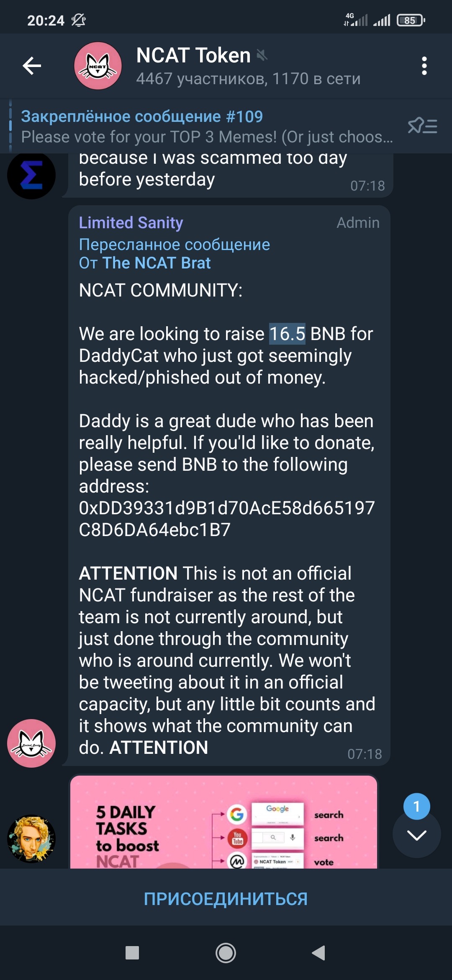452x980 pixels.
Task: Tap the highlighted 16.5 amount
Action: [x=287, y=334]
